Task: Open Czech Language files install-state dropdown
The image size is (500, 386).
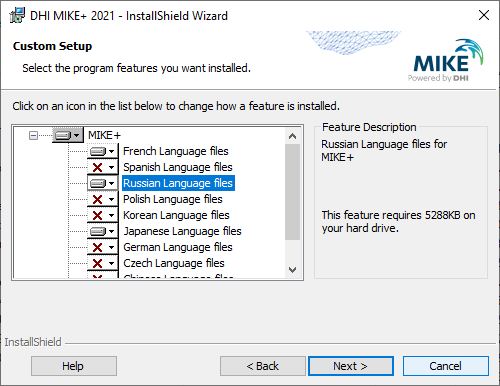Action: pyautogui.click(x=103, y=263)
